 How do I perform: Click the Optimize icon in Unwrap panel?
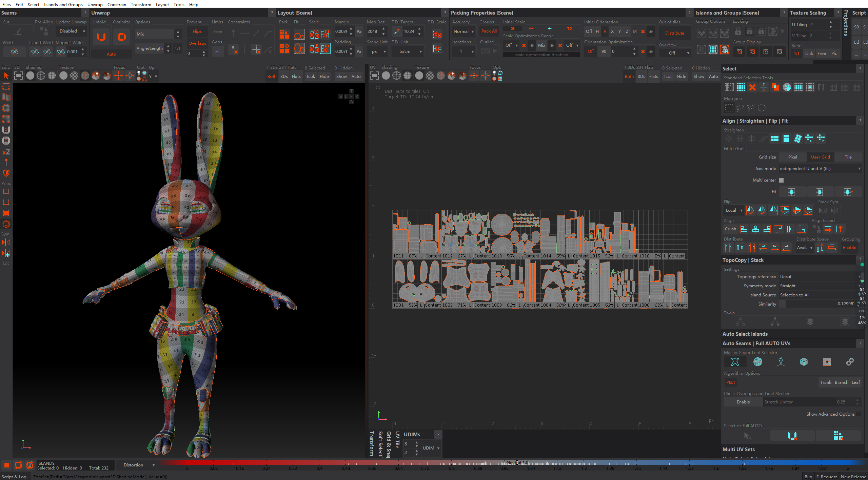121,37
